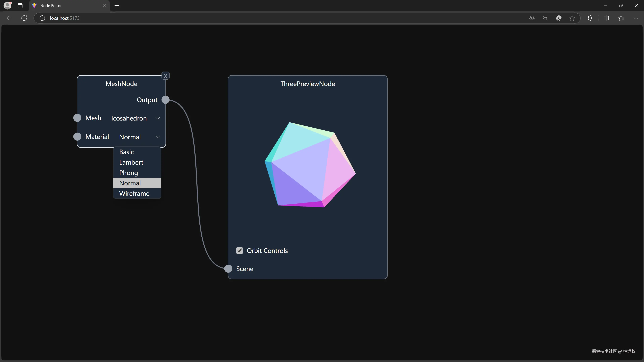
Task: Select Wireframe material option
Action: tap(134, 194)
